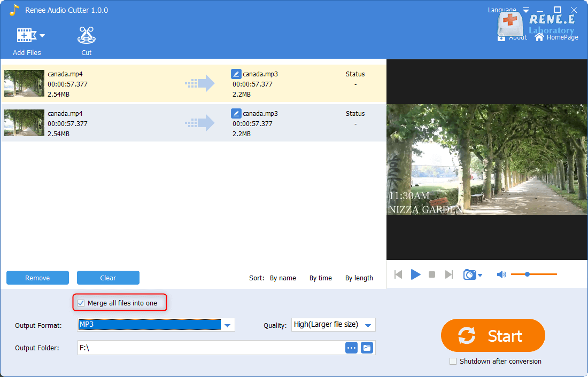Expand the Add Files dropdown arrow
The height and width of the screenshot is (377, 588).
(x=42, y=36)
